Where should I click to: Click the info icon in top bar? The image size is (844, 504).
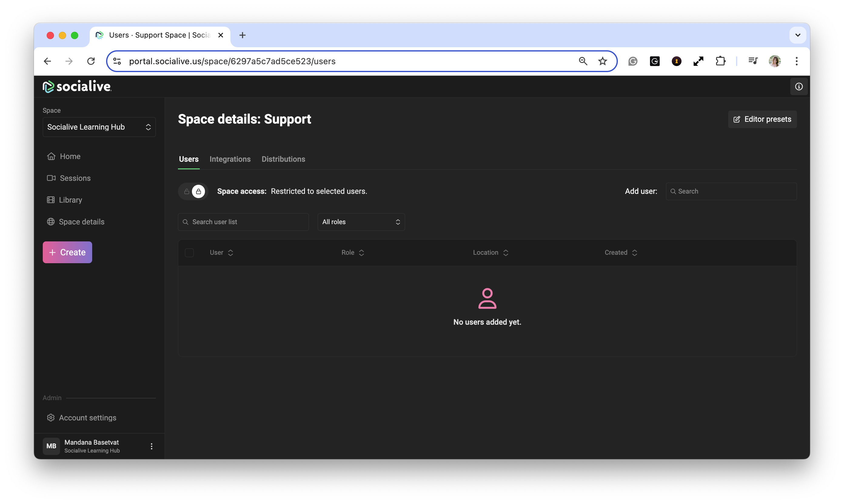799,87
